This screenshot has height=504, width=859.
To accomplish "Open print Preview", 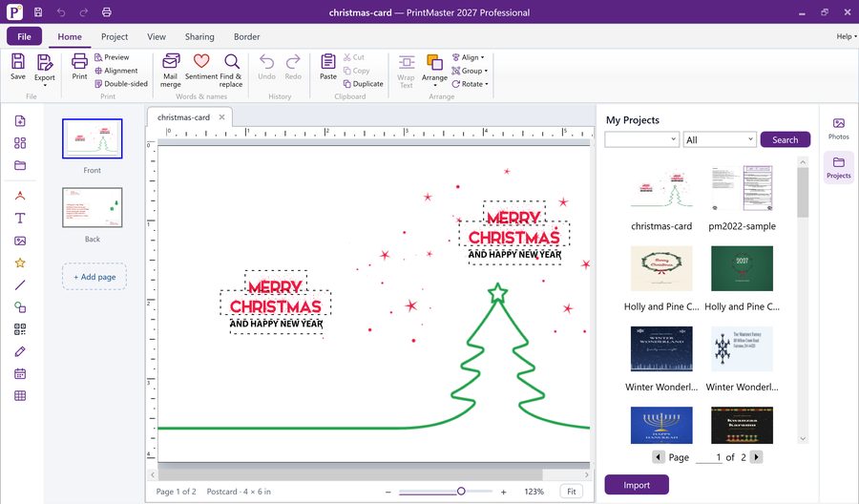I will (x=112, y=57).
